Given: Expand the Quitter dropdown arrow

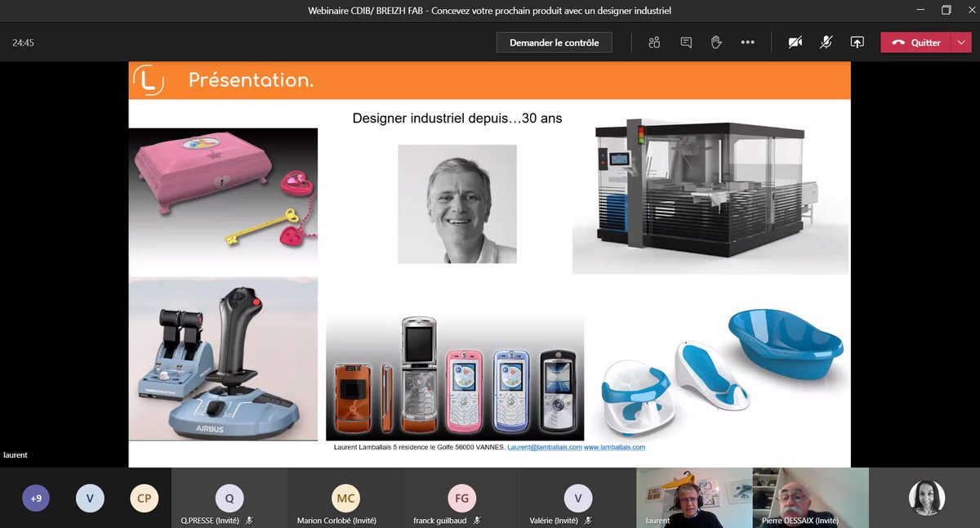Looking at the screenshot, I should pyautogui.click(x=961, y=43).
